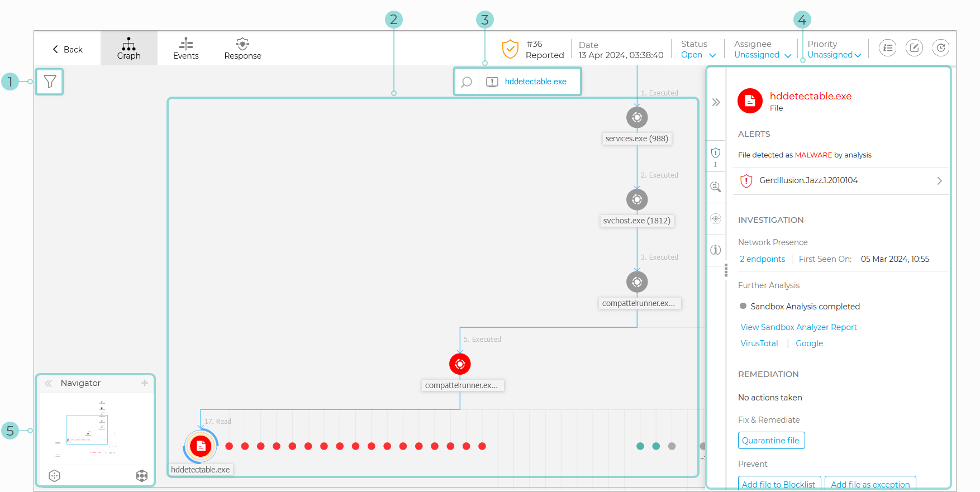Screen dimensions: 980x492
Task: Click the refresh incident icon
Action: click(x=941, y=48)
